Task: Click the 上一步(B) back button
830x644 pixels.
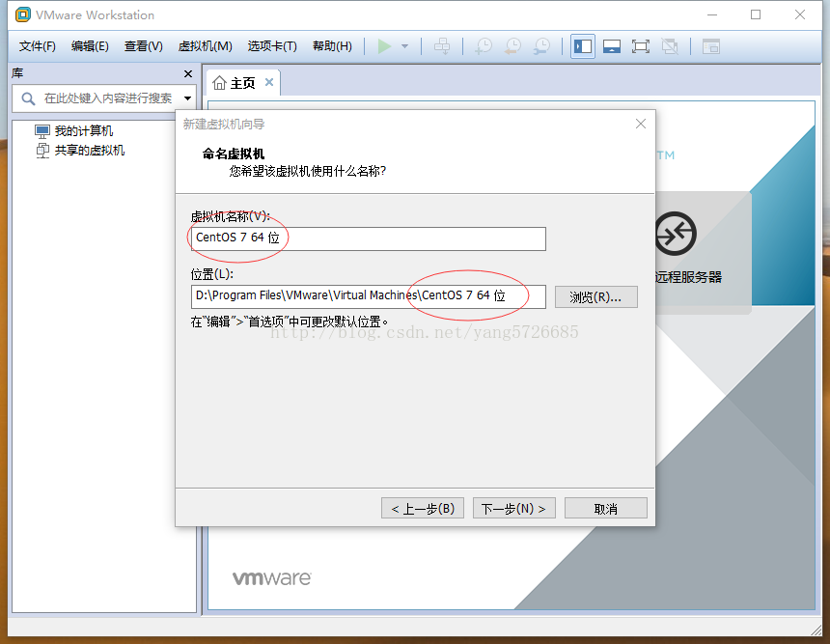Action: 423,509
